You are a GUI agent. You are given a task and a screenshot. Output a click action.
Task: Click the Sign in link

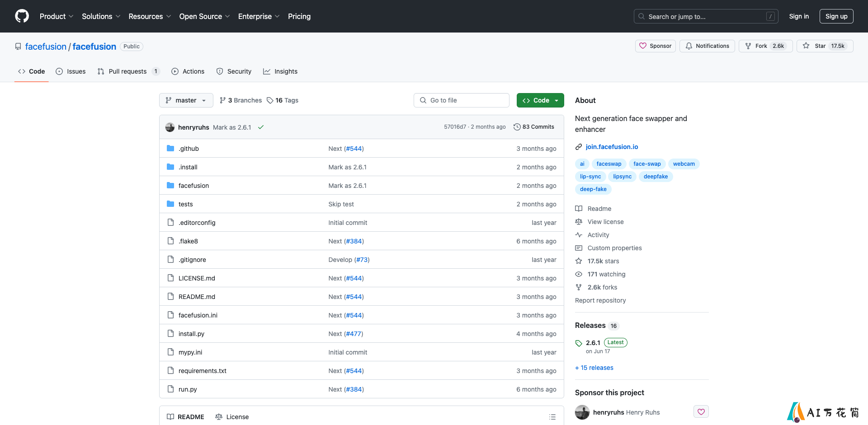tap(799, 16)
